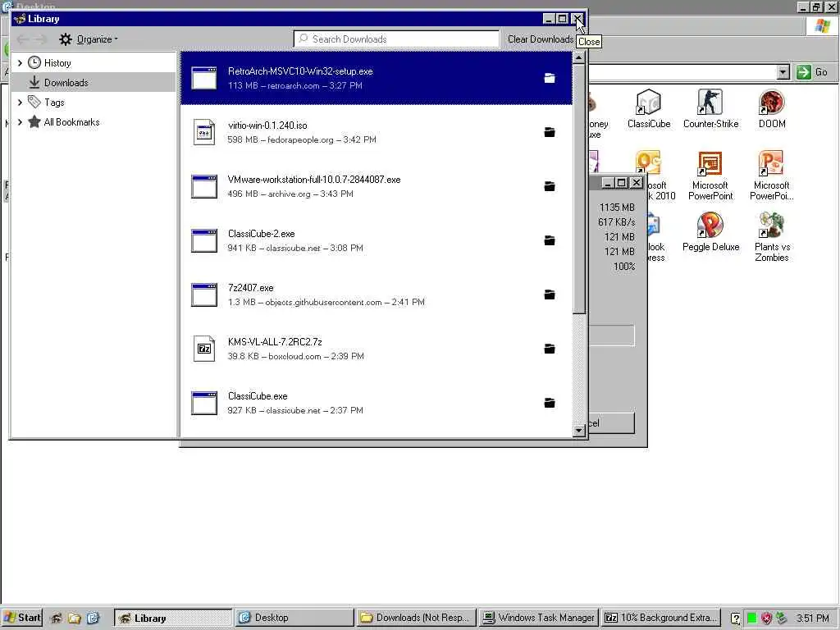
Task: Click ClassiCube-2.exe file icon
Action: tap(204, 240)
